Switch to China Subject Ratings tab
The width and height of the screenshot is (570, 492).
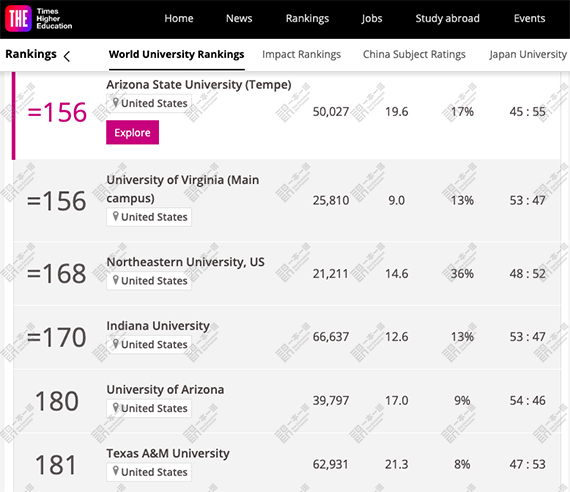pos(414,55)
